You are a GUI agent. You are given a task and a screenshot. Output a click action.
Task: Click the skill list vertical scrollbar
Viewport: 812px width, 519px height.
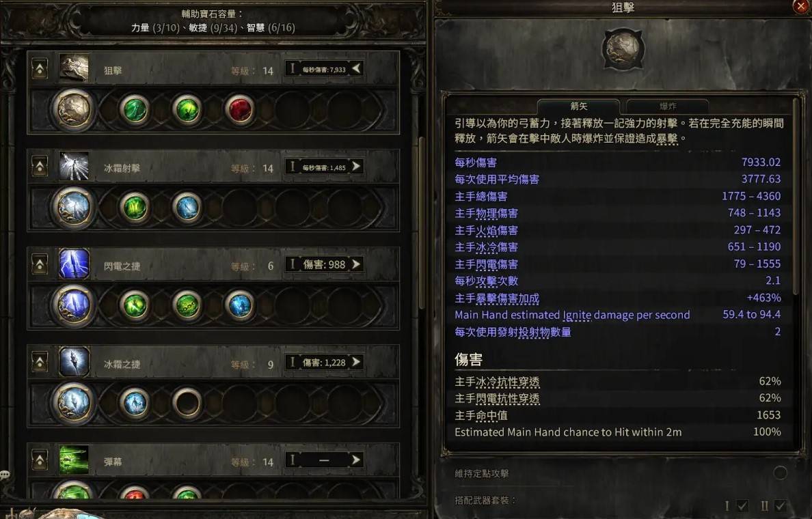pyautogui.click(x=422, y=223)
